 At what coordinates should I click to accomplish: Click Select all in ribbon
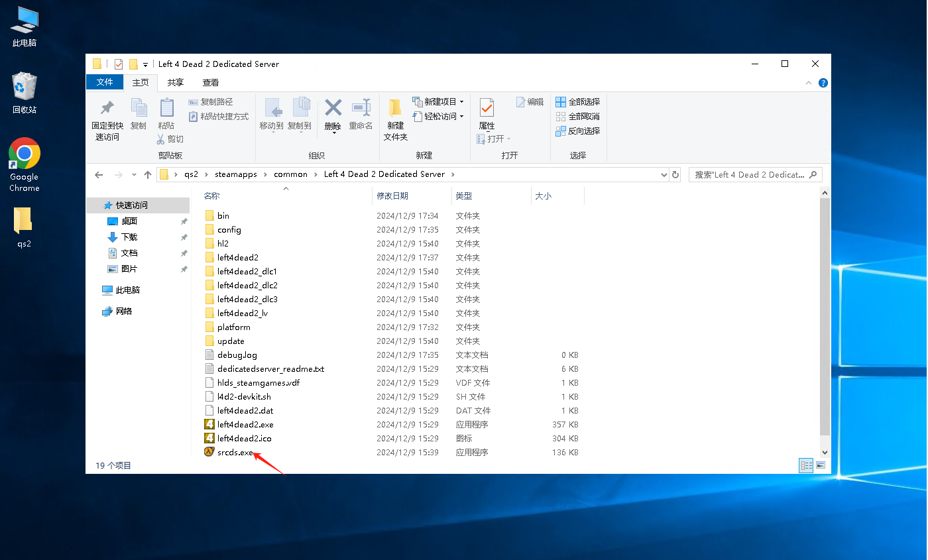577,102
